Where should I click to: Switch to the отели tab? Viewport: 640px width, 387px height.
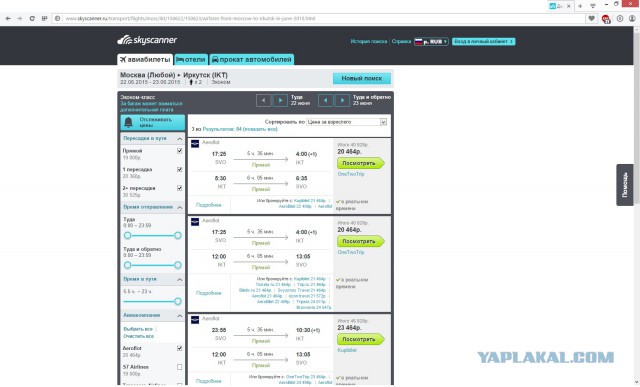[191, 60]
